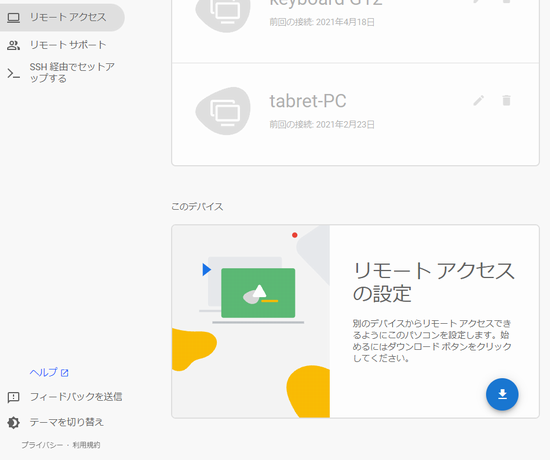The width and height of the screenshot is (550, 460).
Task: Click the 前回の接続: 2021年2月23日 text
Action: [x=322, y=125]
